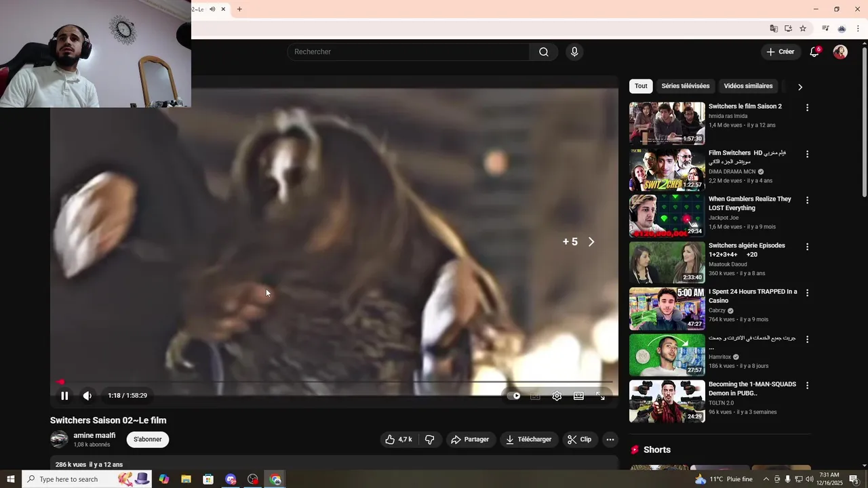Screen dimensions: 868x488
Task: Open the Hamritox video thumbnail
Action: 667,354
